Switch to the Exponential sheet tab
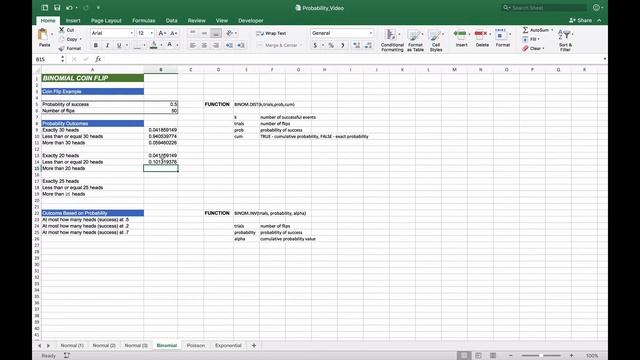 point(228,346)
